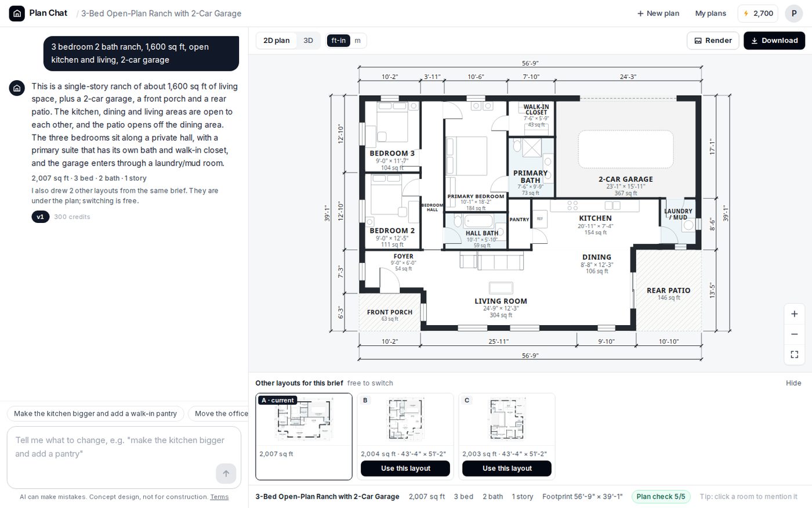Click the 2-Car Garage room label
Viewport: 812px width, 508px height.
coord(625,179)
